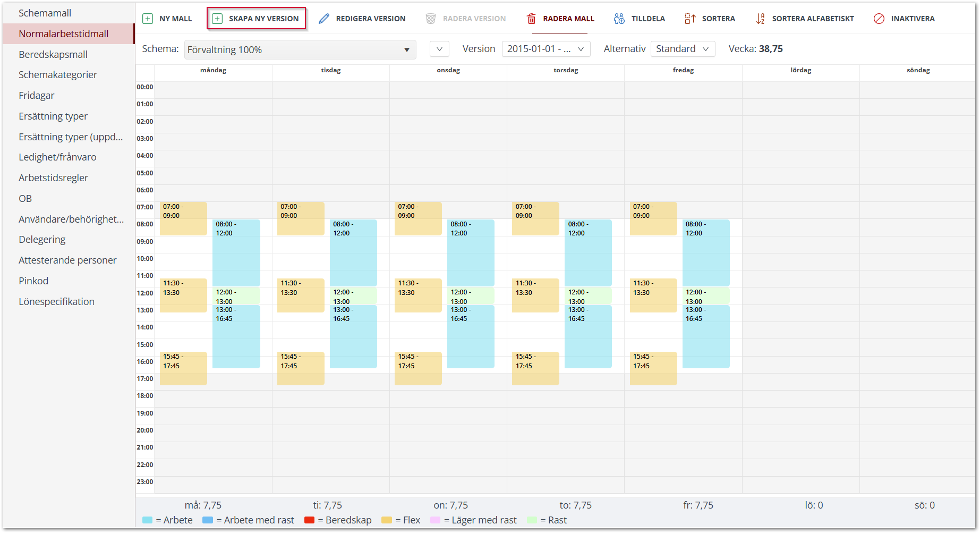Click the Arbete legend color swatch
This screenshot has height=533, width=980.
point(148,520)
